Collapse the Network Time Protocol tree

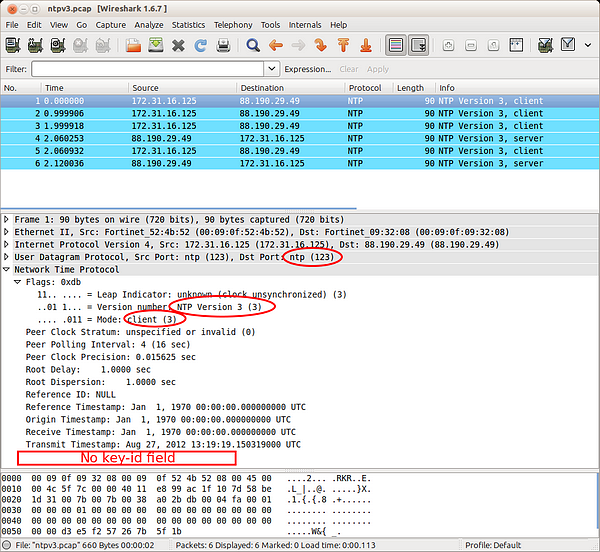(x=6, y=269)
